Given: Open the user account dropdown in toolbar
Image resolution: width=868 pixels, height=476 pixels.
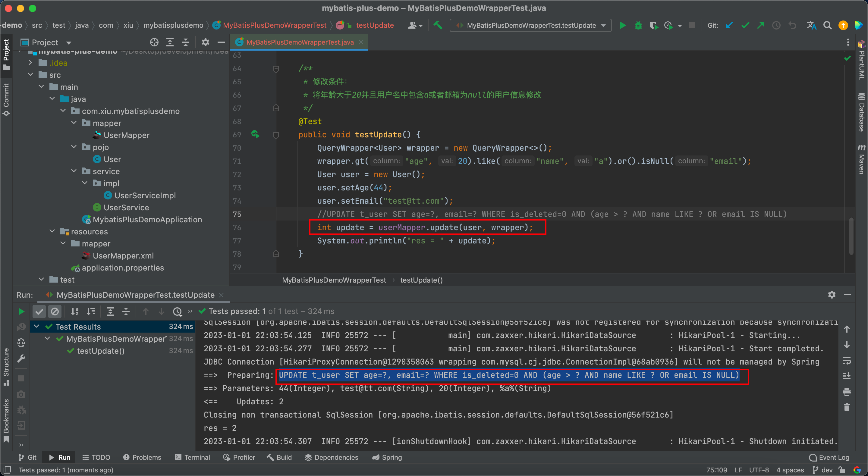Looking at the screenshot, I should 415,25.
